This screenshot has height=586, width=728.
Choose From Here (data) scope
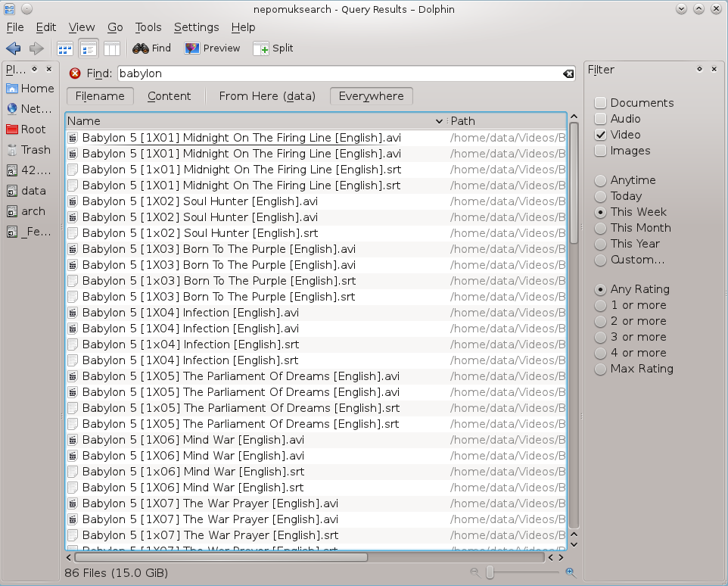click(x=267, y=96)
